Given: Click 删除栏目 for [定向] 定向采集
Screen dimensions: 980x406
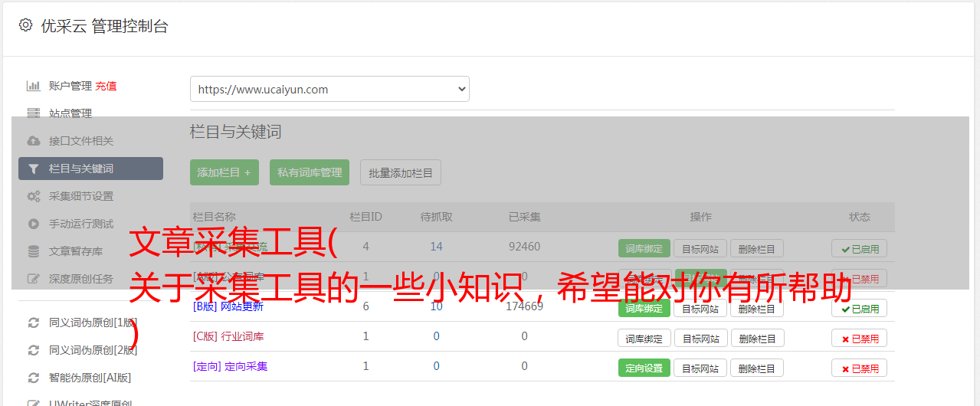Looking at the screenshot, I should click(x=757, y=368).
